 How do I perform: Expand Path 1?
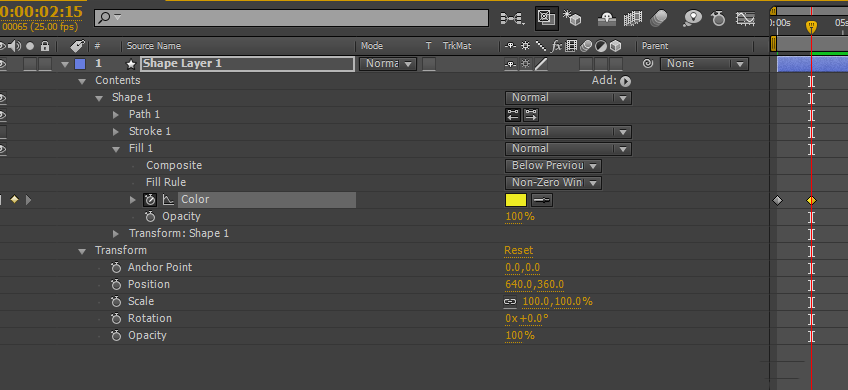tap(116, 115)
